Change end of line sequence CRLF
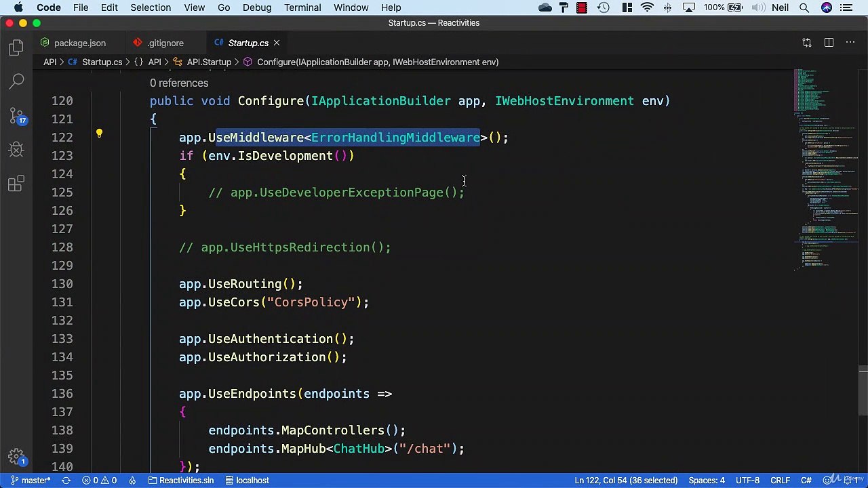 [780, 480]
